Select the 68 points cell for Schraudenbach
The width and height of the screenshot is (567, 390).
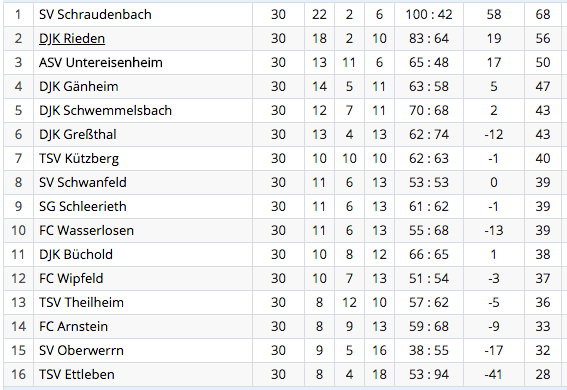(x=543, y=14)
